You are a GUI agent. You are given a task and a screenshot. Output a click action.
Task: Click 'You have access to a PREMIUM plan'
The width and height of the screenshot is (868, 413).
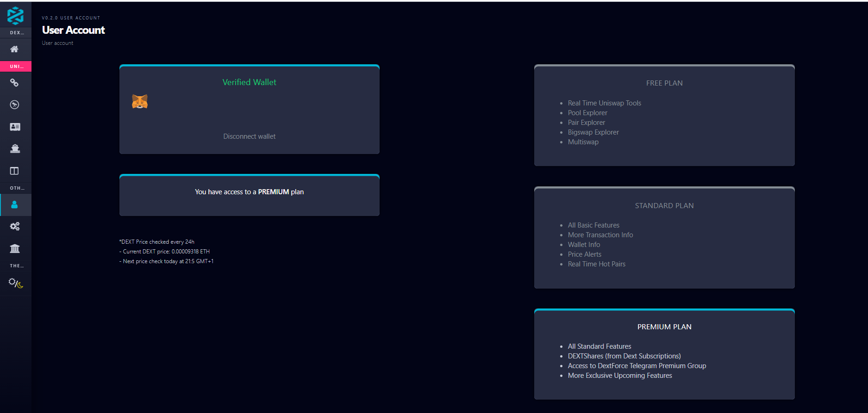coord(250,192)
